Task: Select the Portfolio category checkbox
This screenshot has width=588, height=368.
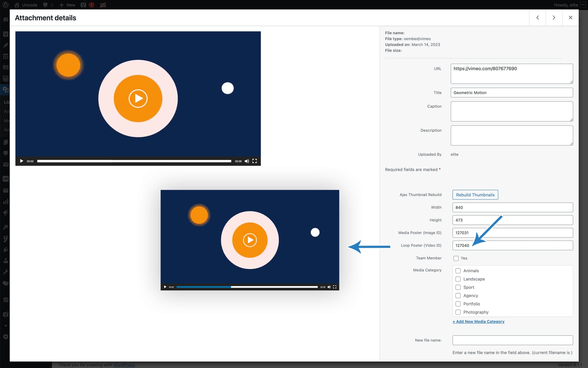Action: click(458, 304)
